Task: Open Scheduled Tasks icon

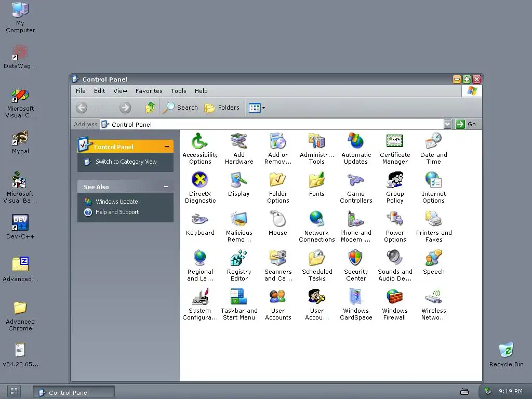Action: 317,265
